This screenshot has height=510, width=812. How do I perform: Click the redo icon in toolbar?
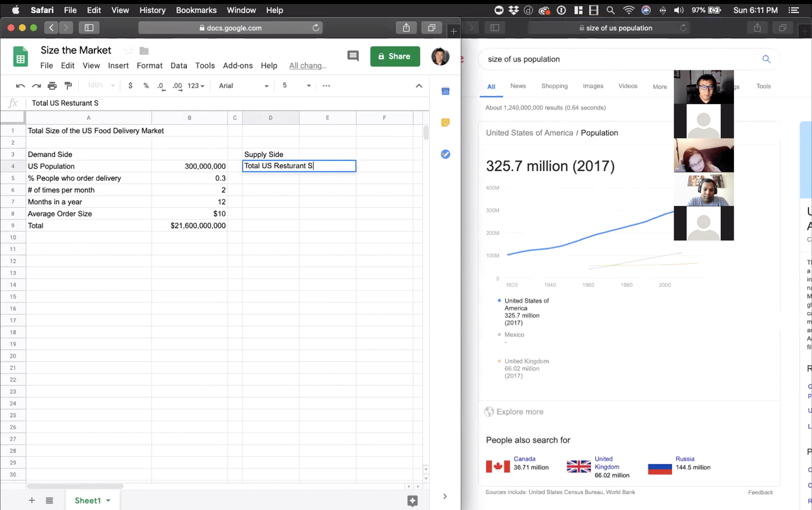36,85
